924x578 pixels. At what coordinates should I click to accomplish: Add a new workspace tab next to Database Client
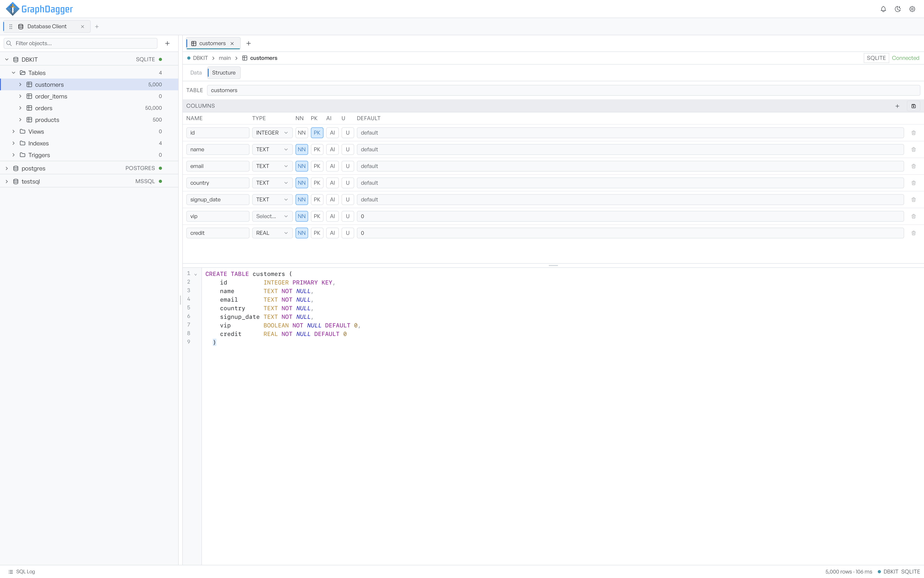pyautogui.click(x=97, y=26)
